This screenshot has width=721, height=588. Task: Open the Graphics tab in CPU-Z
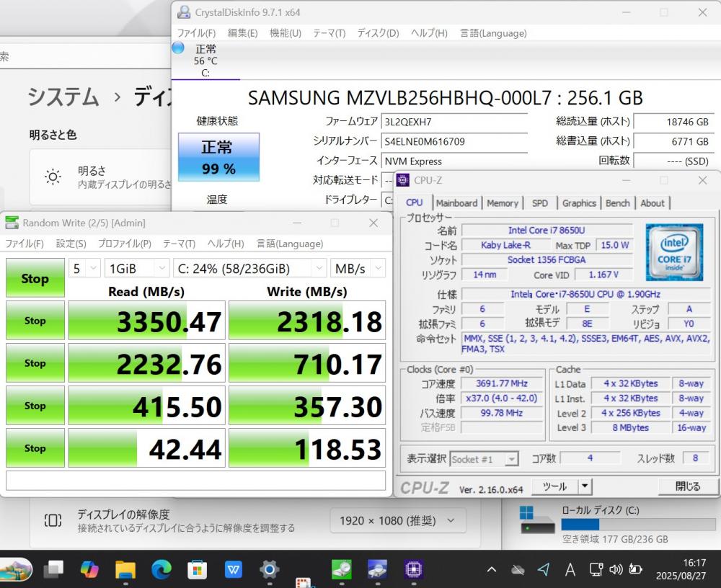579,203
